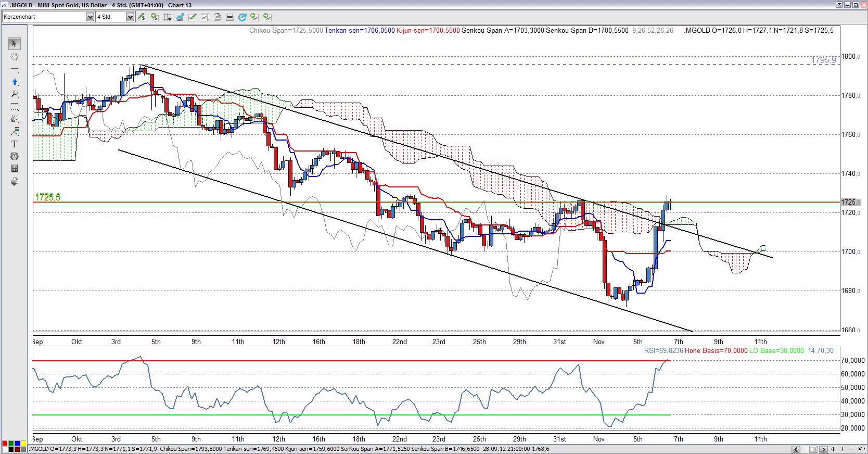Open the grid options dropdown icon
Viewport: 868px width, 454px height.
[167, 17]
